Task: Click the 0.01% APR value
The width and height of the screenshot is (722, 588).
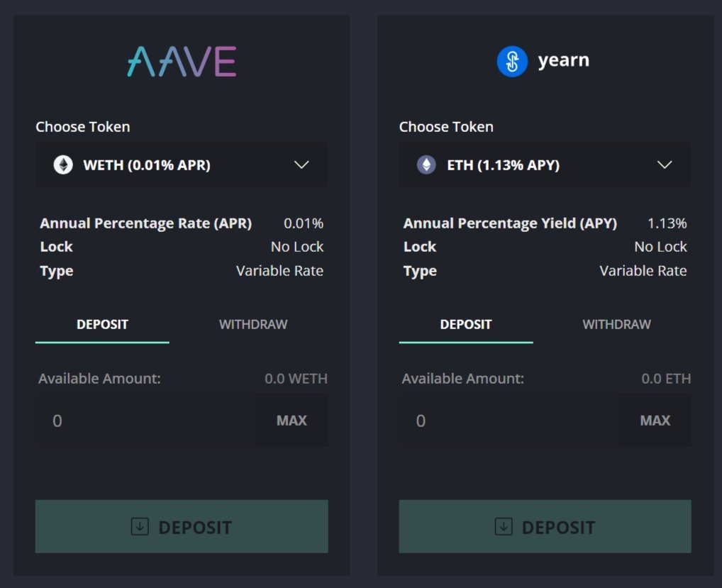Action: coord(304,223)
